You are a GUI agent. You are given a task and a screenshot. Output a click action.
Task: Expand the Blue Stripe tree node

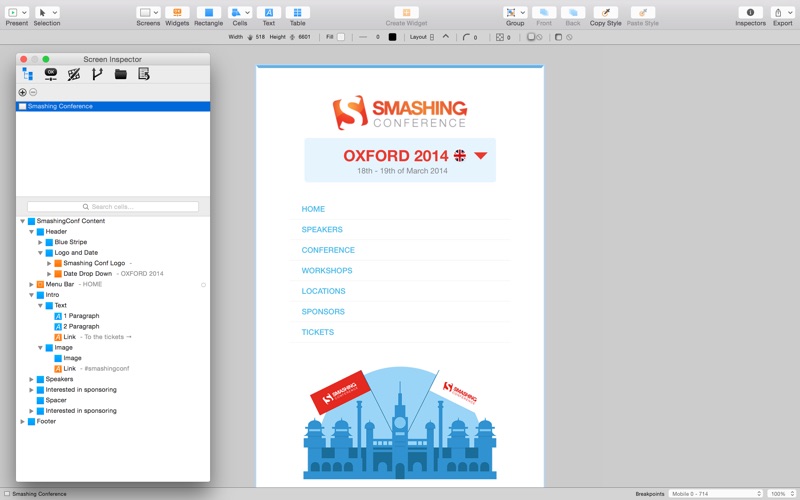(40, 242)
